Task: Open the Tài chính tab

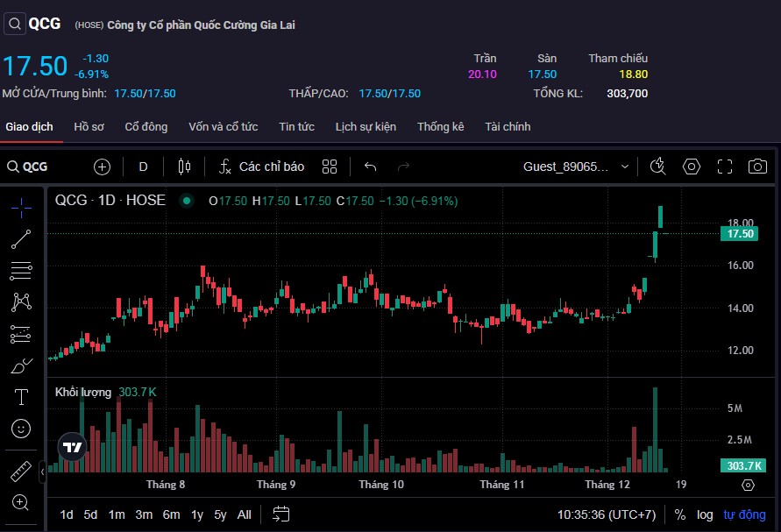Action: click(x=508, y=127)
